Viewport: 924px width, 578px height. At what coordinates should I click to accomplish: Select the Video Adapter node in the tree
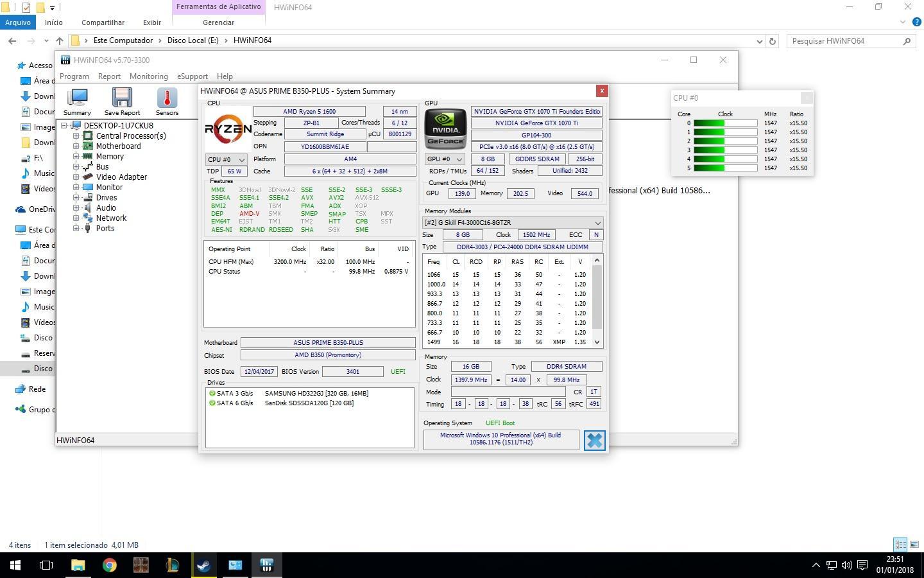(121, 177)
